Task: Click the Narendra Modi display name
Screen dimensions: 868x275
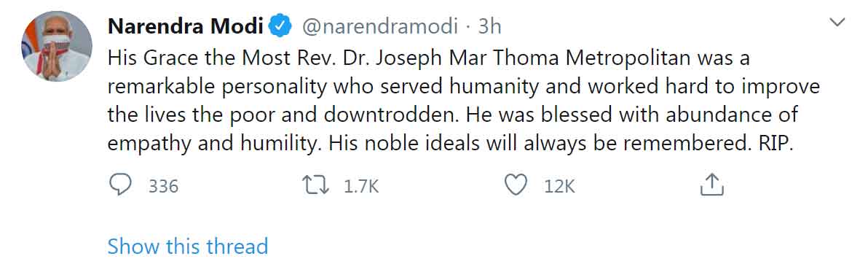Action: coord(186,26)
